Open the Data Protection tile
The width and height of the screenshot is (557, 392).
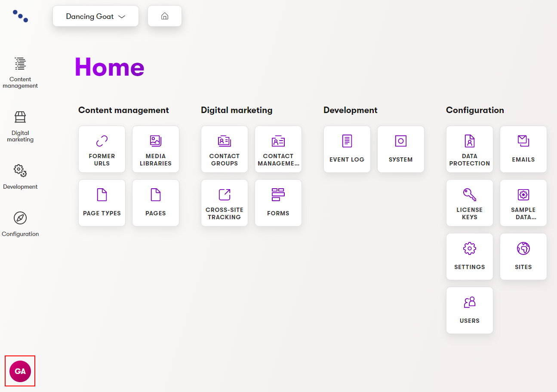[x=470, y=149]
